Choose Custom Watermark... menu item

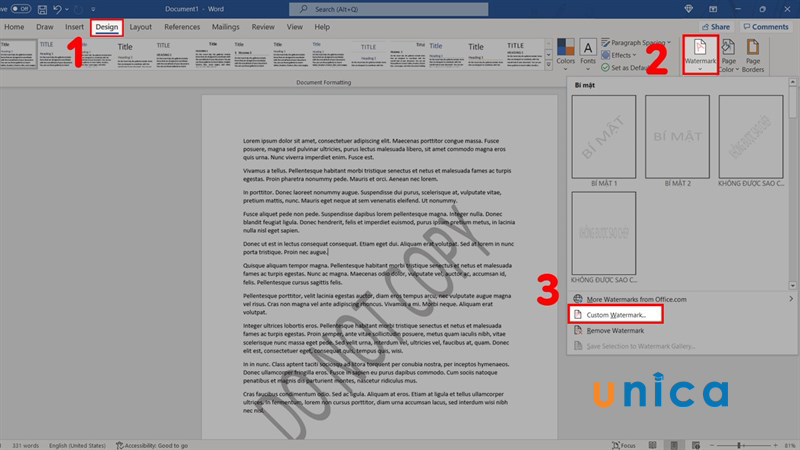pos(615,315)
